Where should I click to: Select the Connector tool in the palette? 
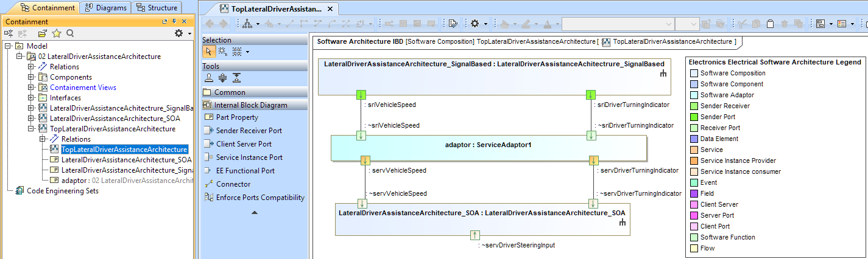coord(233,184)
